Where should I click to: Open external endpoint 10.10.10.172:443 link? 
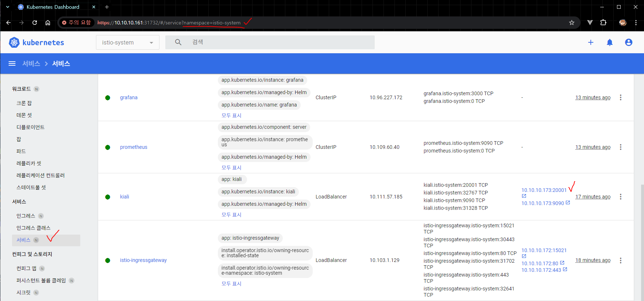541,270
